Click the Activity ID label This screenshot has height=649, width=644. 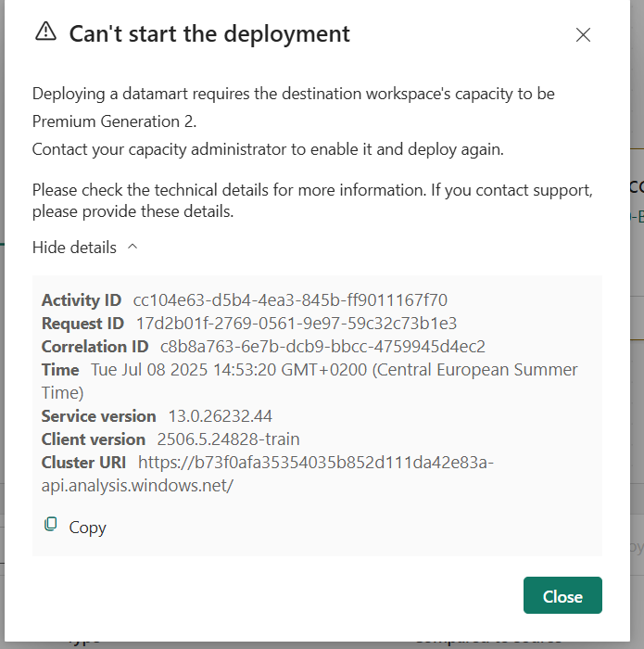[81, 300]
